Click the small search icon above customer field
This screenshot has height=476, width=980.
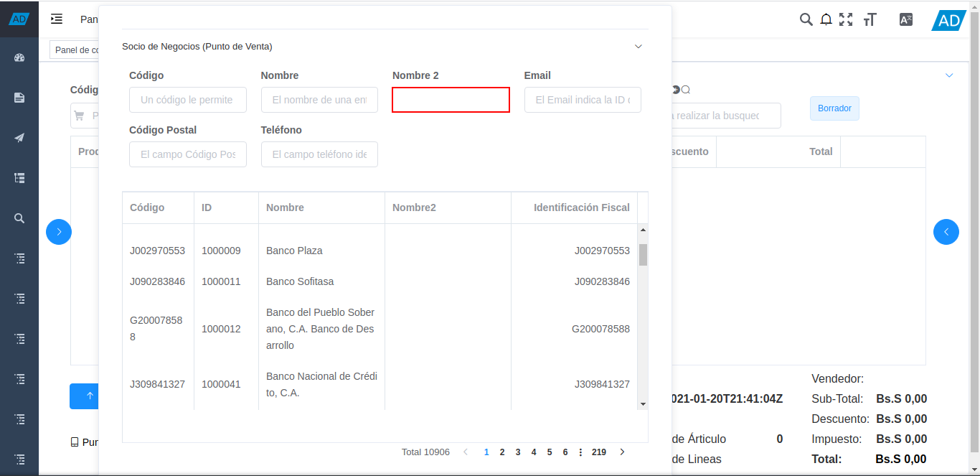[686, 90]
